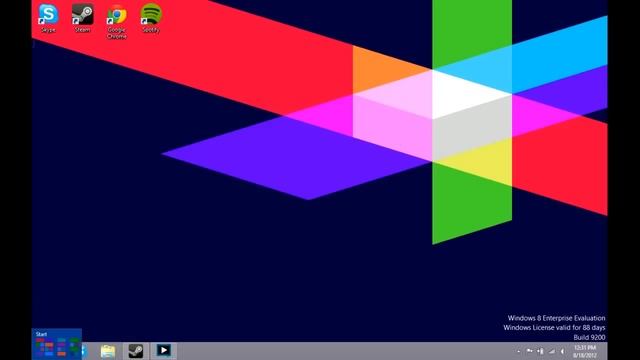
Task: Open the Skype desktop shortcut
Action: click(x=48, y=18)
